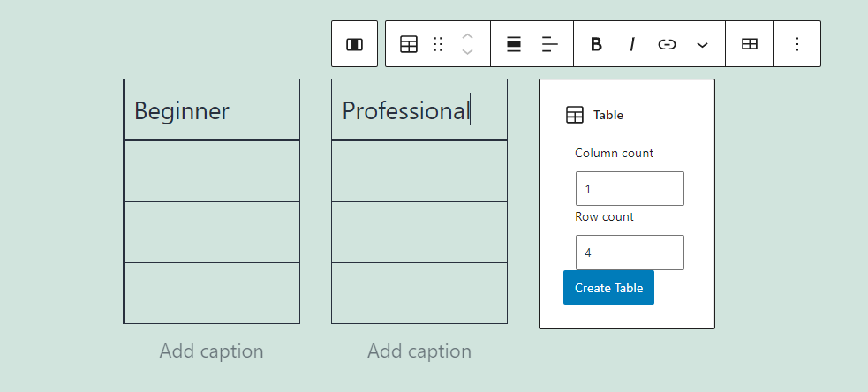Screen dimensions: 868x392
Task: Expand the more formatting options chevron
Action: tap(702, 44)
